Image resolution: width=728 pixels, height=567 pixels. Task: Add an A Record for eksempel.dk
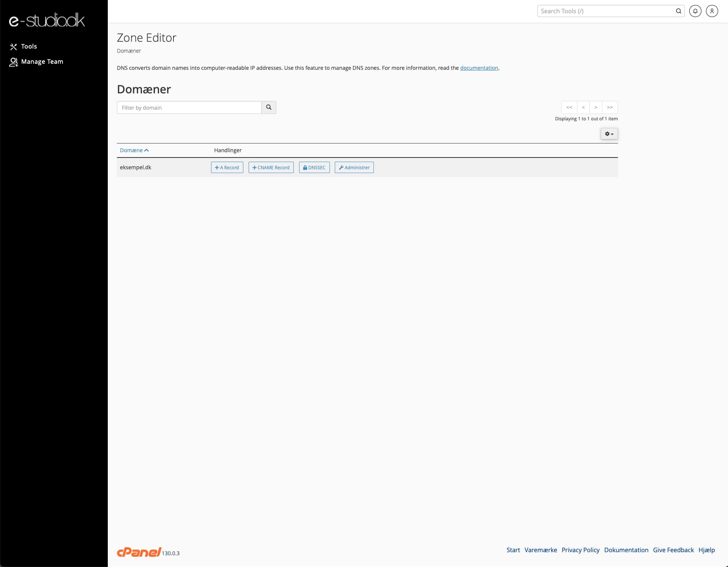tap(227, 167)
